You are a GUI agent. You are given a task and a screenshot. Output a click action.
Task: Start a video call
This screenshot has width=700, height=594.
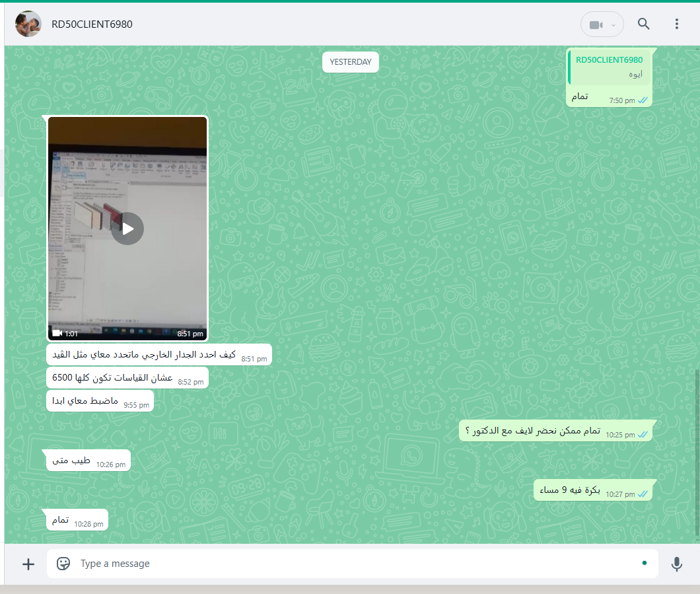pyautogui.click(x=596, y=25)
